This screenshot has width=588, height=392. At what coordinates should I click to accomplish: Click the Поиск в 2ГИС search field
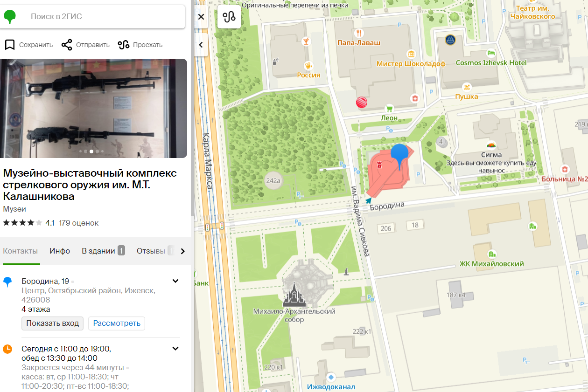click(103, 17)
